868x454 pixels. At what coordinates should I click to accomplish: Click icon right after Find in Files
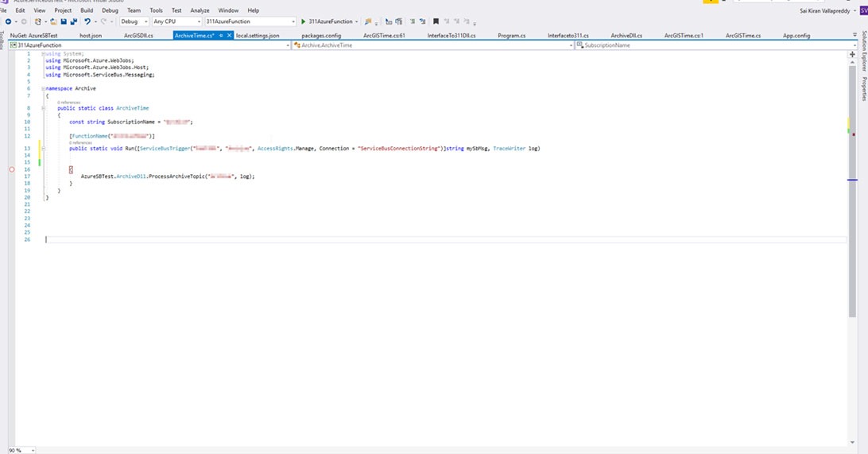(x=389, y=21)
